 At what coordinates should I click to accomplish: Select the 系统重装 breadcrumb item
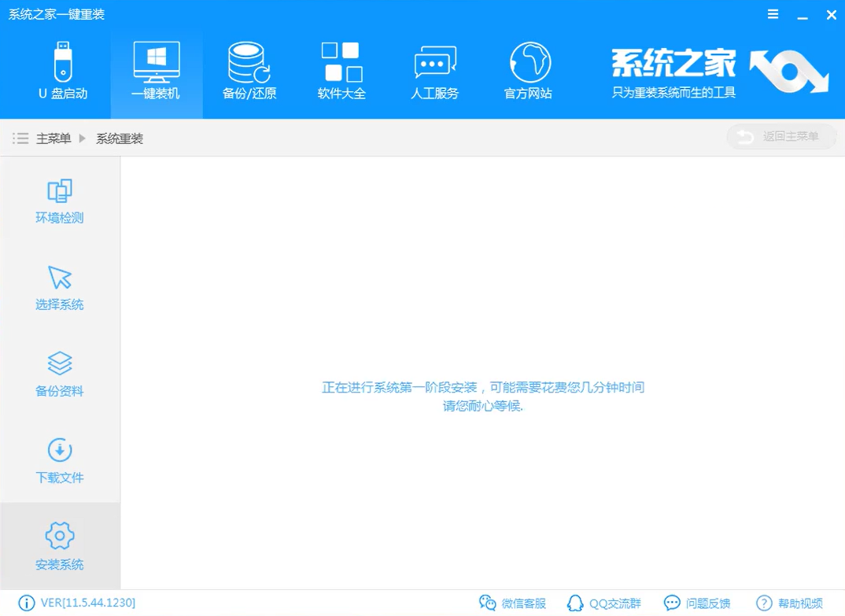click(119, 138)
